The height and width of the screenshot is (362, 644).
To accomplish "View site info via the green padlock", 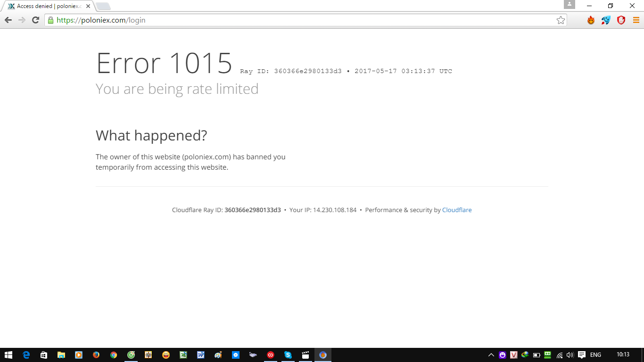I will [50, 20].
